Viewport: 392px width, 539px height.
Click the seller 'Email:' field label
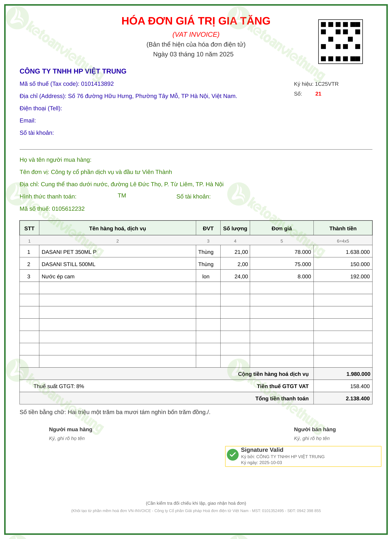coord(28,121)
